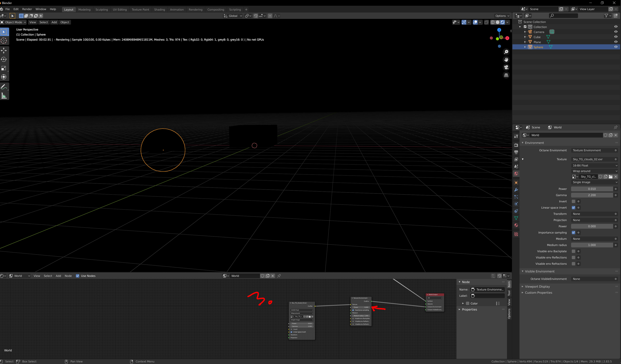This screenshot has width=621, height=364.
Task: Uncheck the Importance sampling checkbox
Action: point(573,233)
